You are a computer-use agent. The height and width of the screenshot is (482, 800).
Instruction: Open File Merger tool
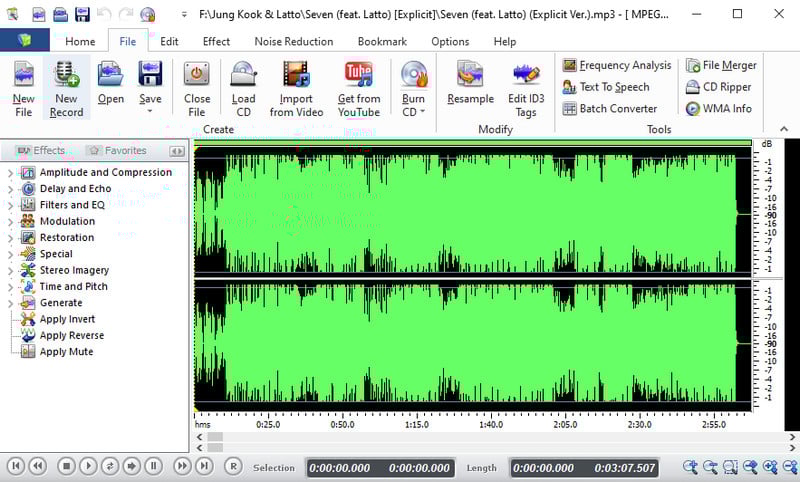tap(721, 65)
